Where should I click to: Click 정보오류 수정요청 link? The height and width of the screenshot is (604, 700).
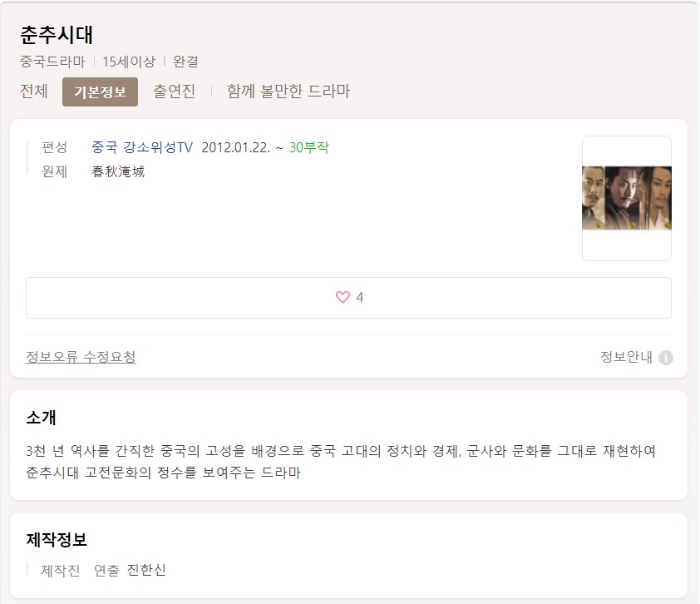click(81, 357)
